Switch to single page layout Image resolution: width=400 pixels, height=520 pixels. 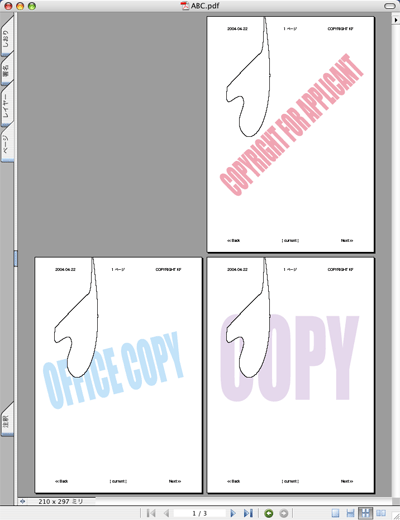tap(336, 513)
